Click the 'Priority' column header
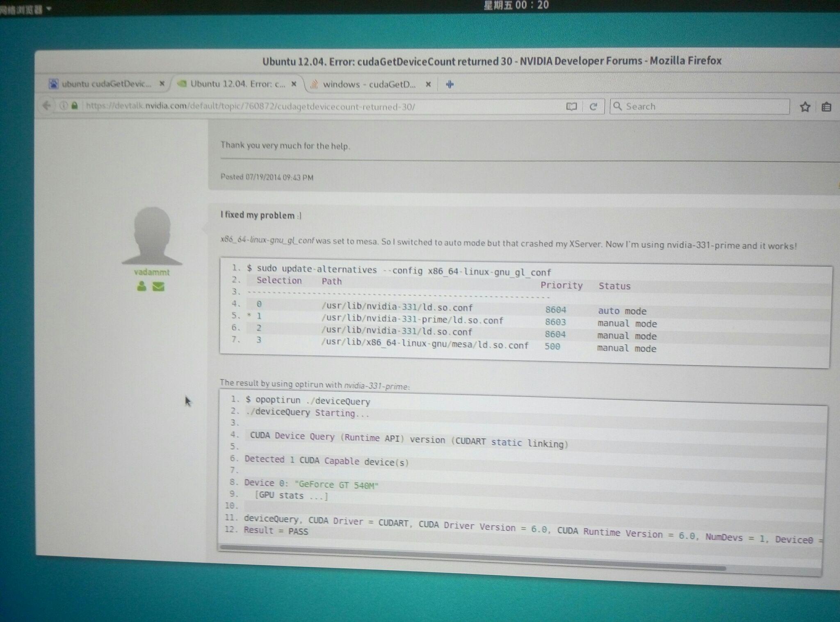The image size is (840, 622). coord(561,285)
